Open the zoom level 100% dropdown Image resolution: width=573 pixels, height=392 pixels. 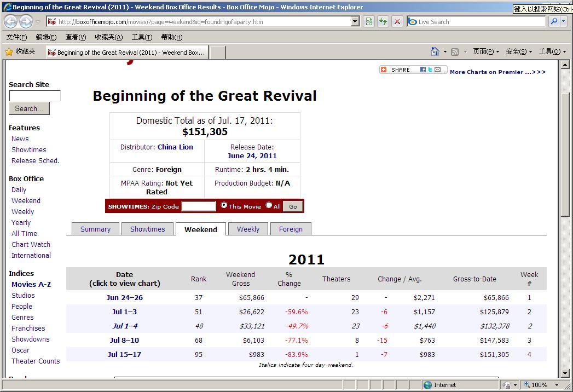pos(558,385)
